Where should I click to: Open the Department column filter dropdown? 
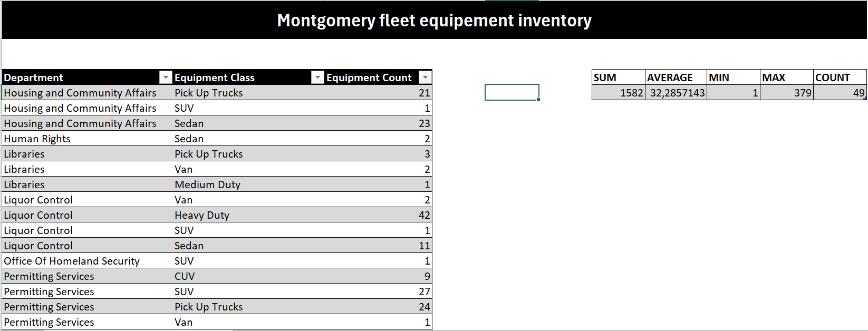[x=166, y=77]
